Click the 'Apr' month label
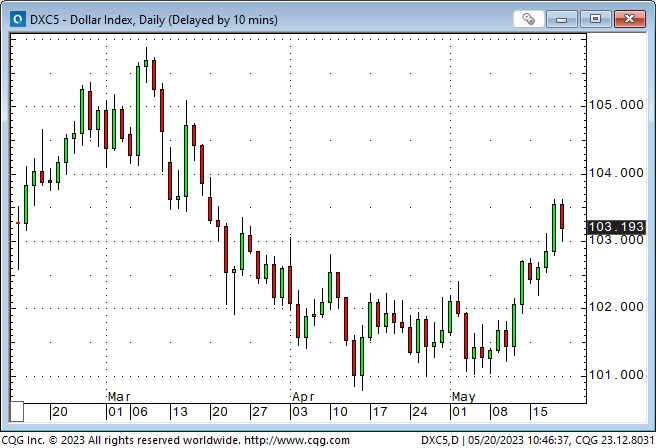Viewport: 656px width, 448px height. [303, 397]
